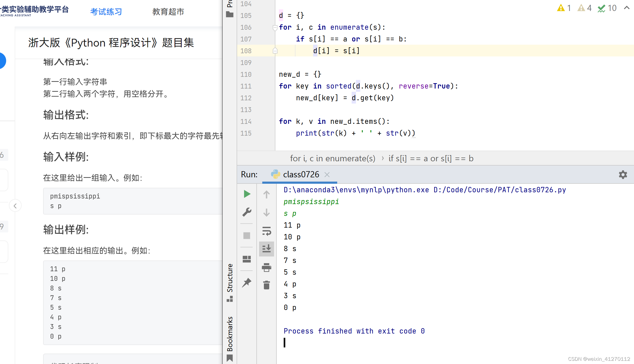This screenshot has width=634, height=364.
Task: Click the Print output icon
Action: pyautogui.click(x=267, y=267)
